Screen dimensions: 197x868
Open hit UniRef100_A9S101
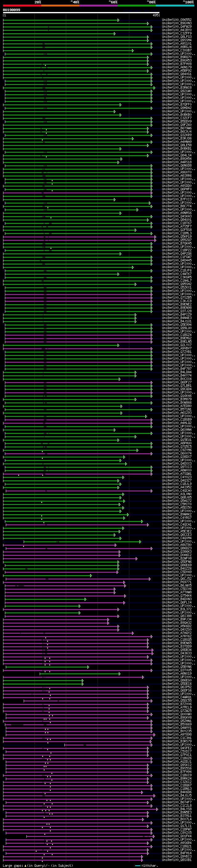pyautogui.click(x=177, y=44)
